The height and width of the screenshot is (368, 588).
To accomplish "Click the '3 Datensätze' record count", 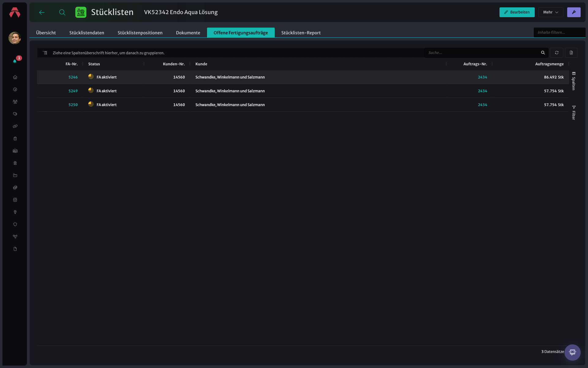I will (x=552, y=351).
